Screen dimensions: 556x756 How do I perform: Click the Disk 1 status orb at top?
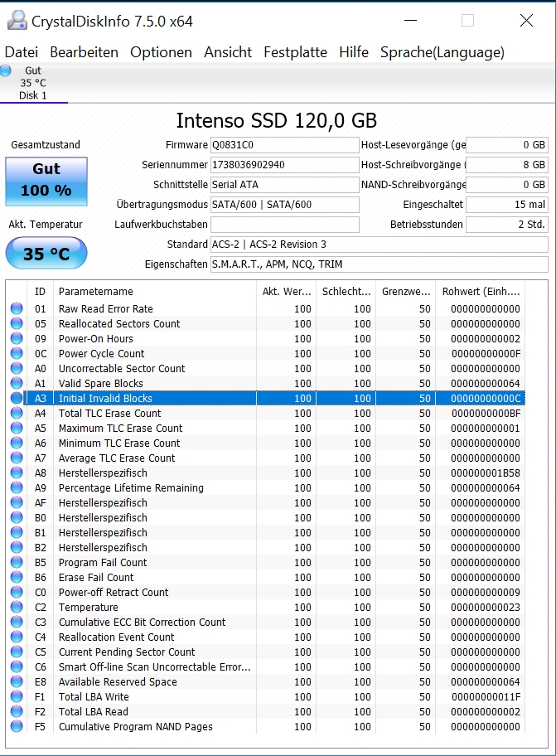pyautogui.click(x=5, y=70)
